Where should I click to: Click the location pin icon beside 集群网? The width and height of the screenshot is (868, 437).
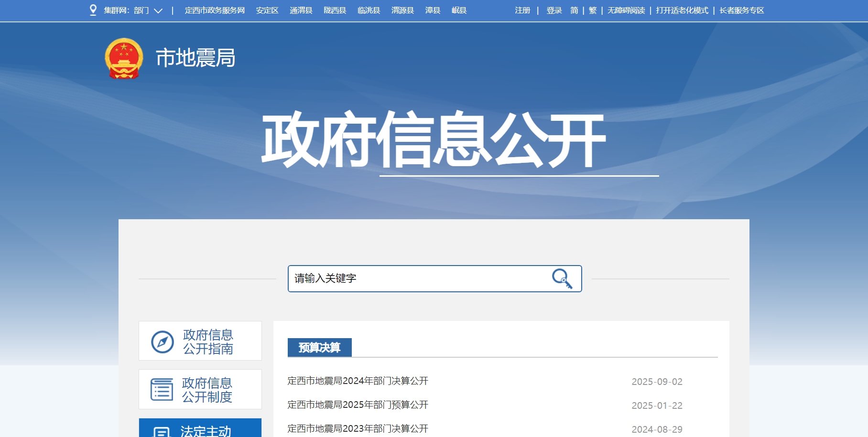tap(93, 10)
